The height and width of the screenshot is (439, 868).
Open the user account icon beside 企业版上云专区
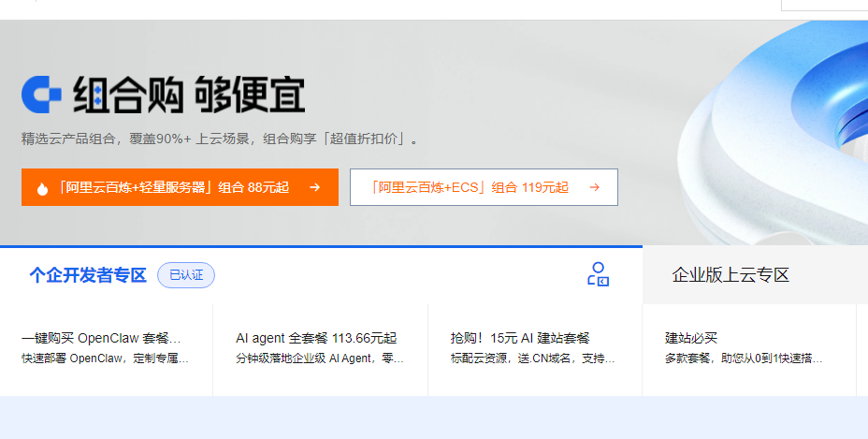pos(598,274)
